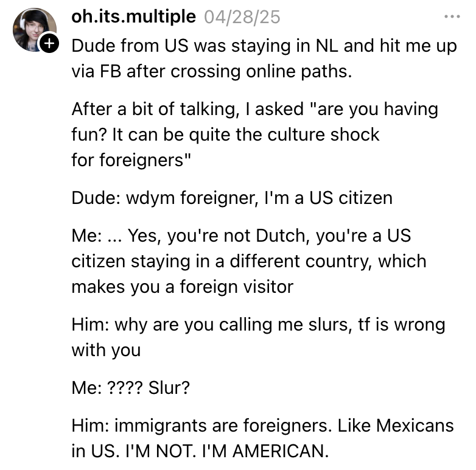Open the more options ellipsis menu
This screenshot has height=470, width=476.
(452, 16)
